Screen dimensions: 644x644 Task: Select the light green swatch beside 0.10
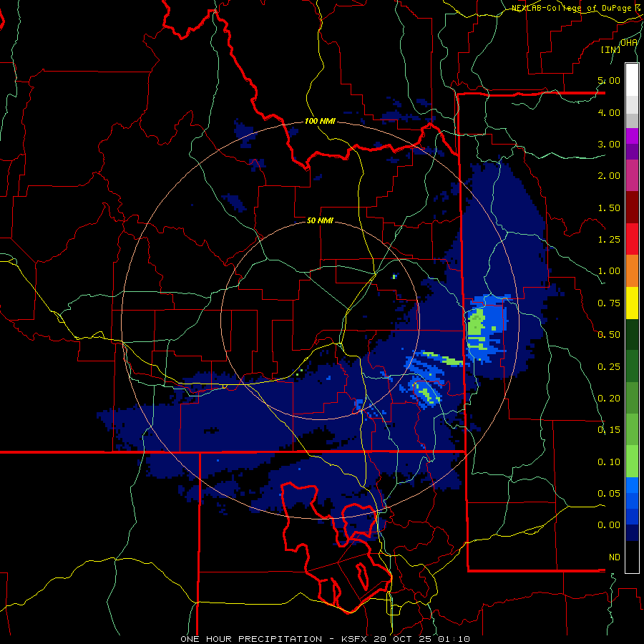(632, 462)
